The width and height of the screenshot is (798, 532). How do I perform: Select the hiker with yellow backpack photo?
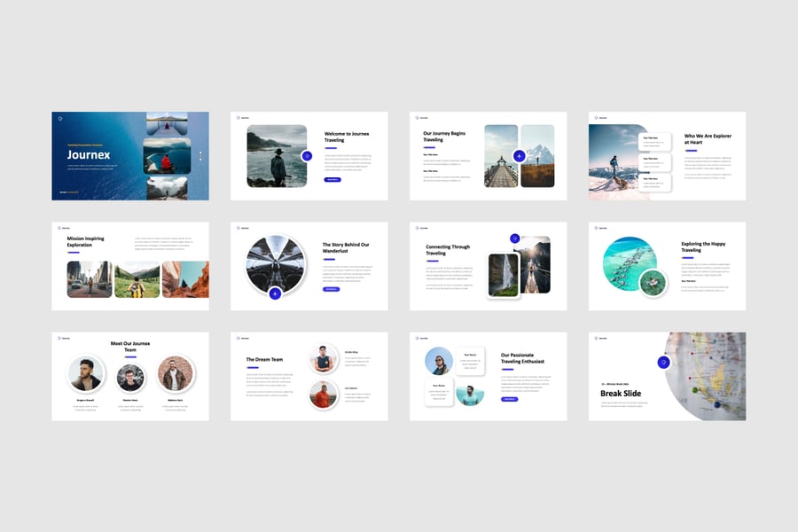tap(137, 279)
